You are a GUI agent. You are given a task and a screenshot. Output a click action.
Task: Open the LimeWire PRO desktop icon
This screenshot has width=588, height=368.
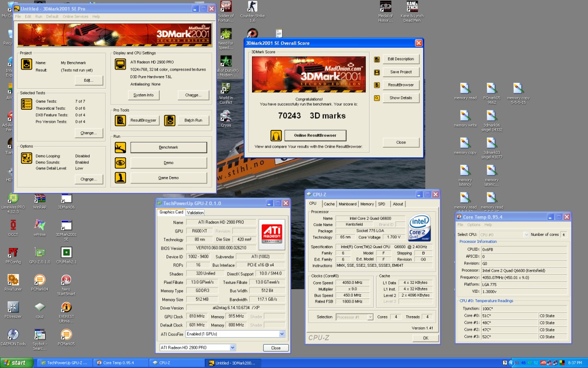tap(13, 203)
